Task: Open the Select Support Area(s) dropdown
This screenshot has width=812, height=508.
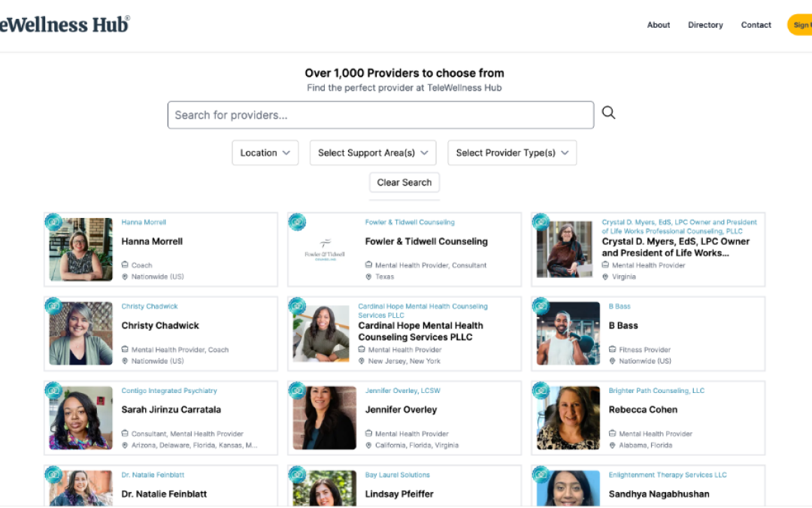Action: point(373,153)
